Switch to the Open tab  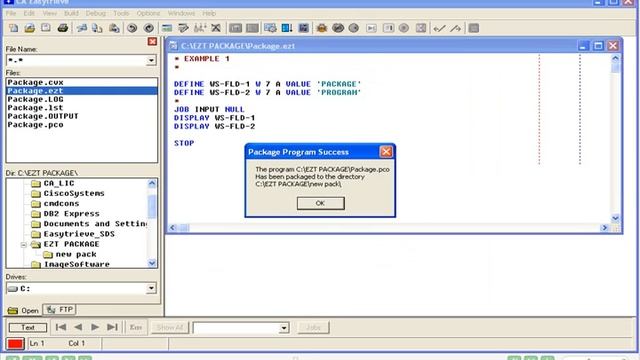pos(24,310)
